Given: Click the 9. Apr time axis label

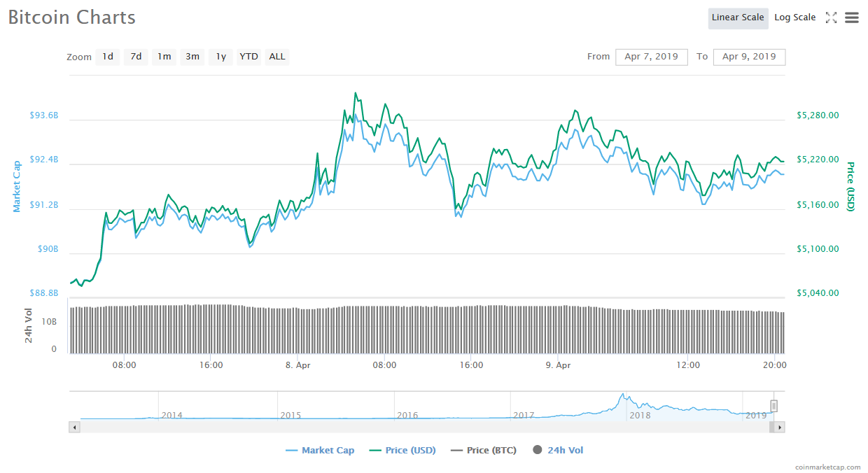Looking at the screenshot, I should (558, 365).
